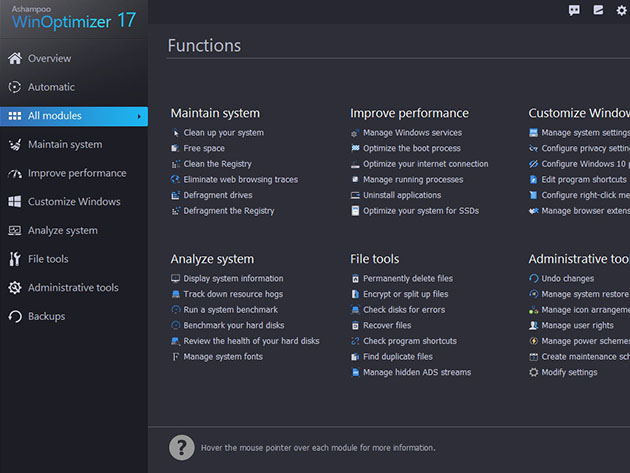This screenshot has height=473, width=630.
Task: Click the icon beside Display system information
Action: 176,278
